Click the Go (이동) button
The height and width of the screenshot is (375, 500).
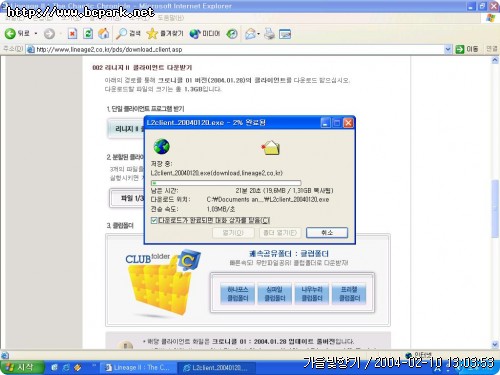pyautogui.click(x=467, y=49)
